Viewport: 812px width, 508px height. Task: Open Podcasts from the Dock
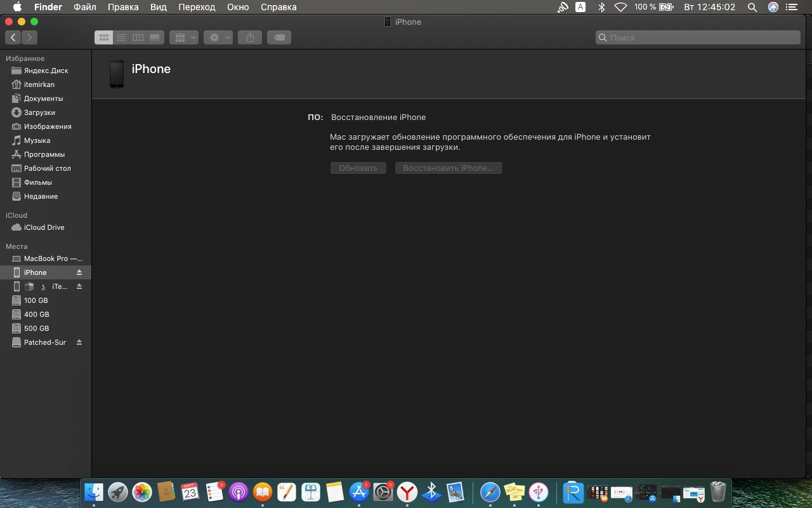[x=238, y=491]
